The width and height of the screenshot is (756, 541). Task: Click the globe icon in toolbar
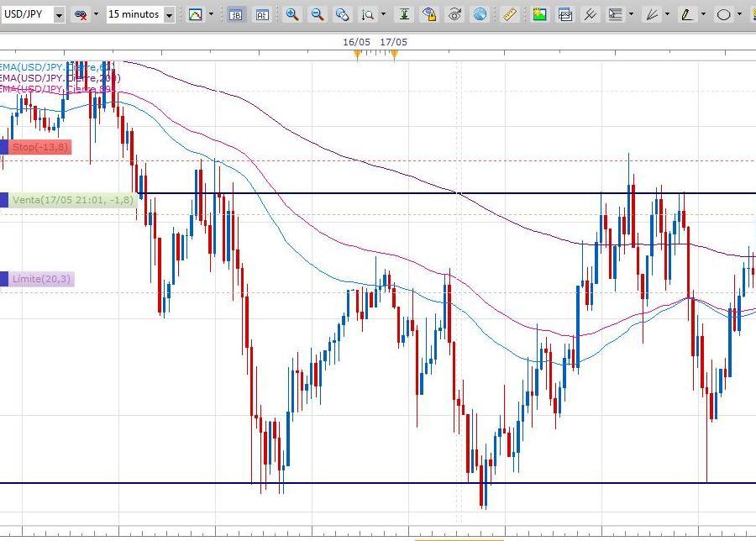tap(480, 14)
